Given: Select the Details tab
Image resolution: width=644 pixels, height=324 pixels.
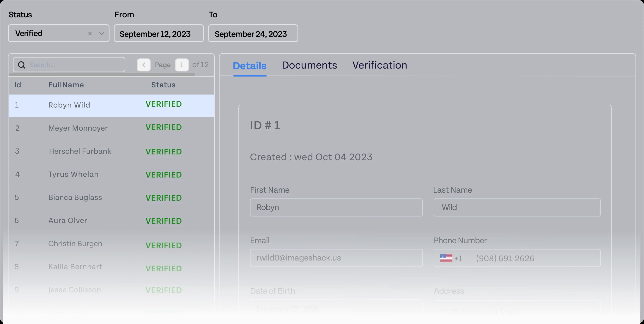Looking at the screenshot, I should click(x=249, y=65).
